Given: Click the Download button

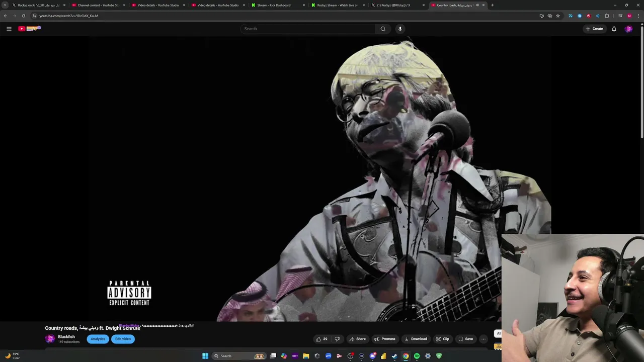Looking at the screenshot, I should tap(416, 339).
